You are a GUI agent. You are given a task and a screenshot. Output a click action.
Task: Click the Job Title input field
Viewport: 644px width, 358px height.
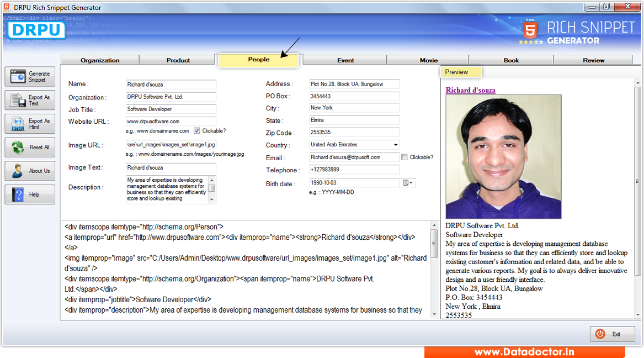(x=171, y=109)
